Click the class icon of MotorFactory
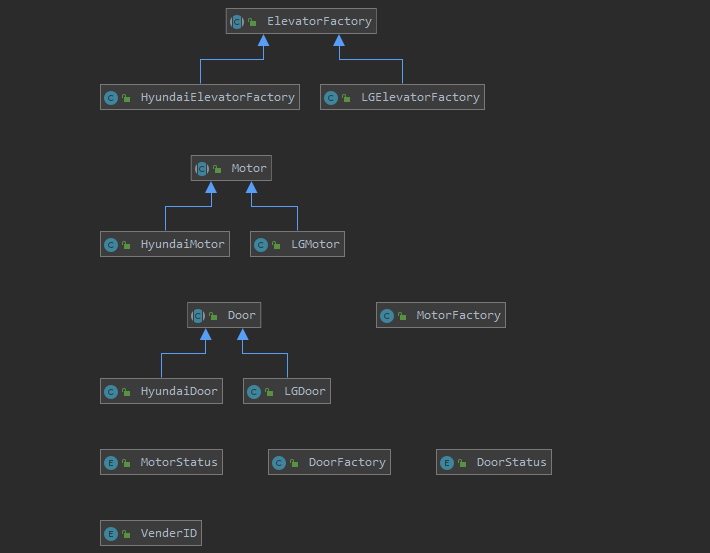This screenshot has height=553, width=710. tap(387, 316)
